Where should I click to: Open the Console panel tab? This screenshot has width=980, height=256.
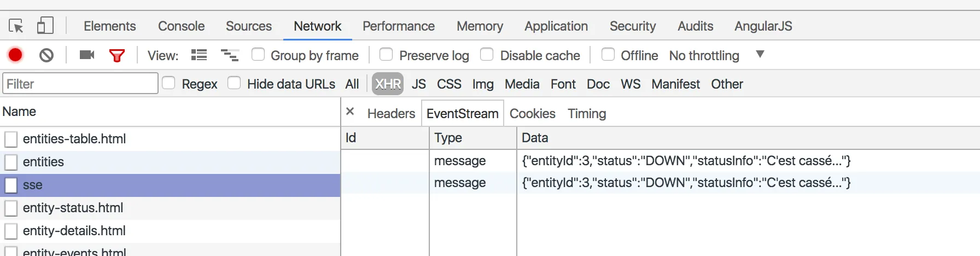pos(181,26)
